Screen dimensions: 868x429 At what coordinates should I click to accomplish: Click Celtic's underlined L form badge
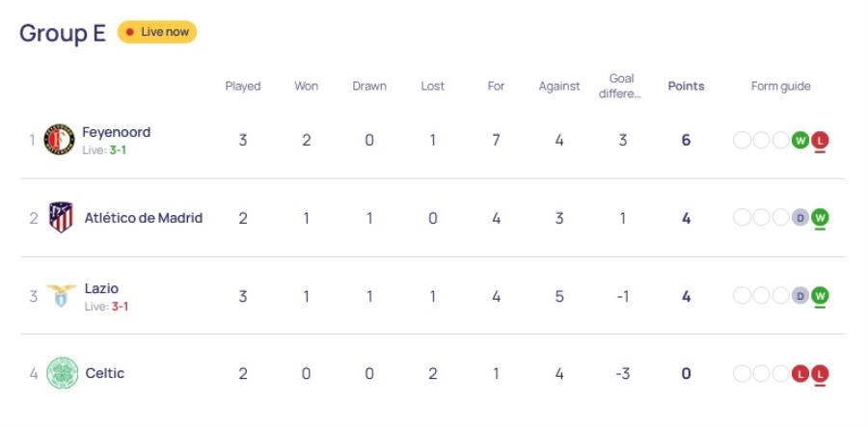click(820, 374)
